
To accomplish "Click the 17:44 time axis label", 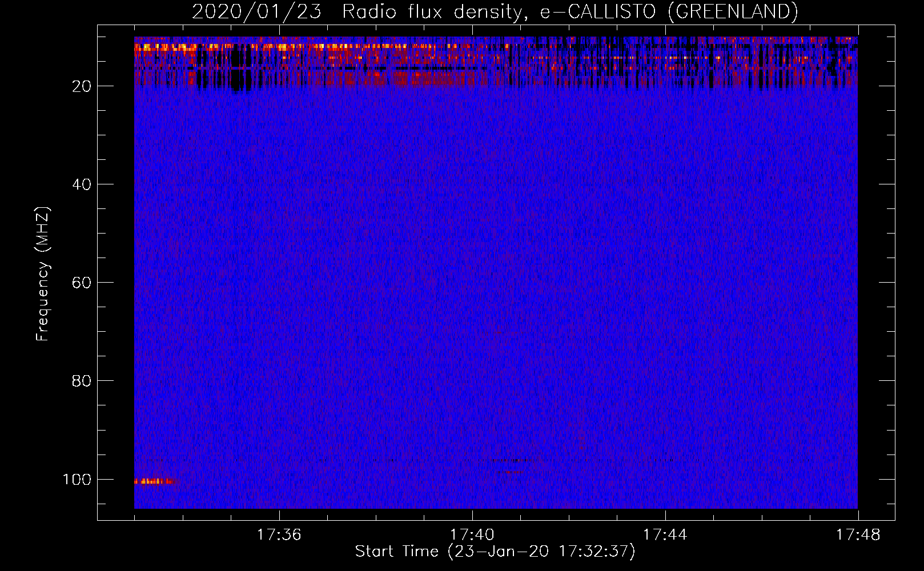I will [x=665, y=534].
